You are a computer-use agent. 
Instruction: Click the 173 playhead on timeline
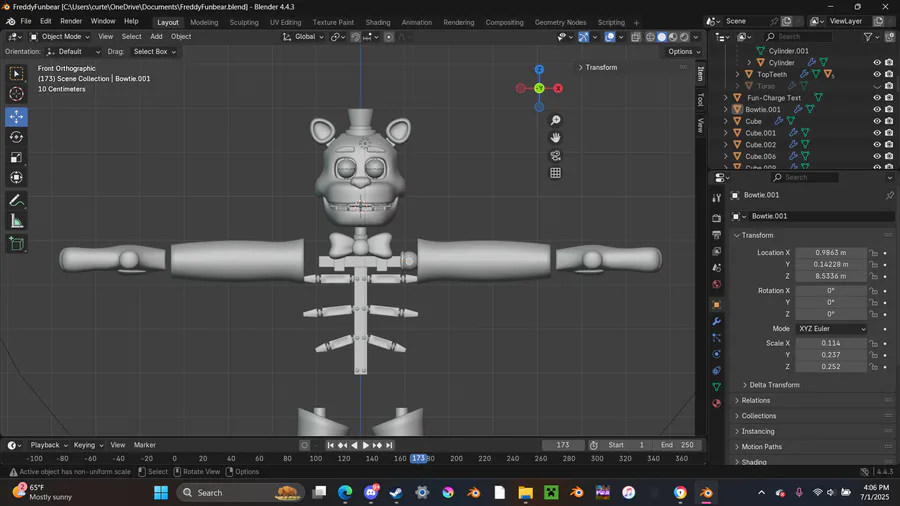[x=418, y=458]
